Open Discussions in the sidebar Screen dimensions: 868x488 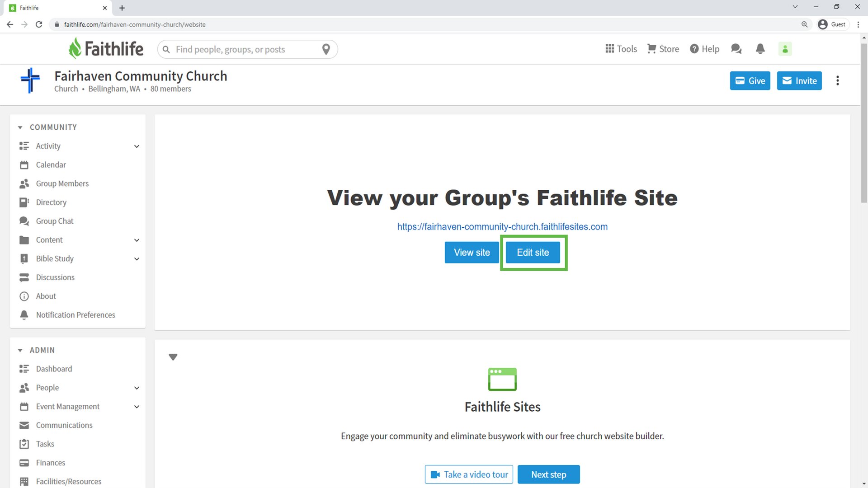55,277
